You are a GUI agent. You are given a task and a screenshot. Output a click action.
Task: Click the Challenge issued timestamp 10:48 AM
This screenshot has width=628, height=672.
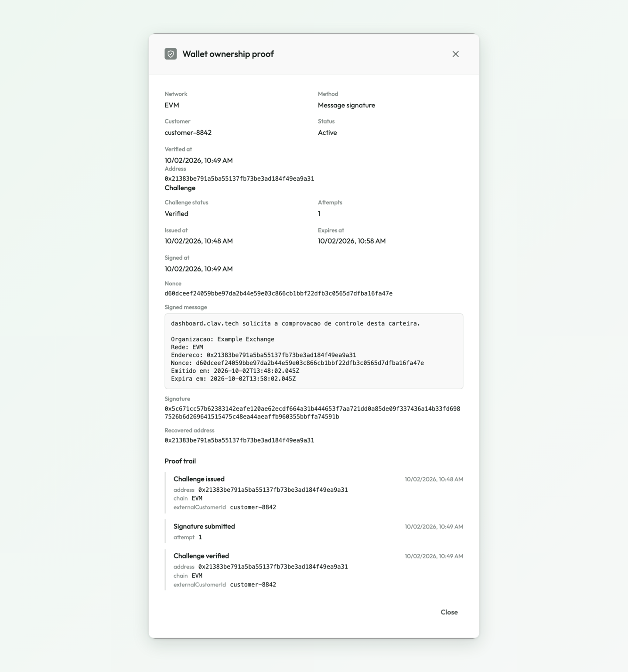tap(434, 479)
